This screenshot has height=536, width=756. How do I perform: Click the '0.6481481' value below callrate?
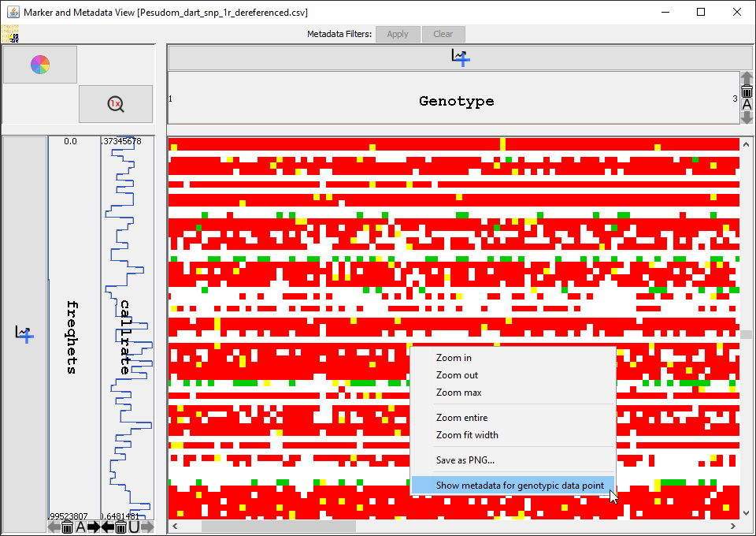point(120,516)
